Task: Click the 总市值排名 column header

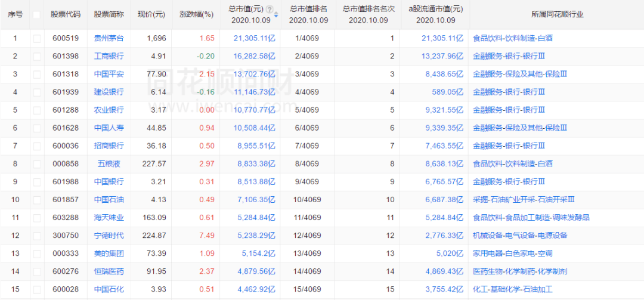Action: click(x=308, y=9)
